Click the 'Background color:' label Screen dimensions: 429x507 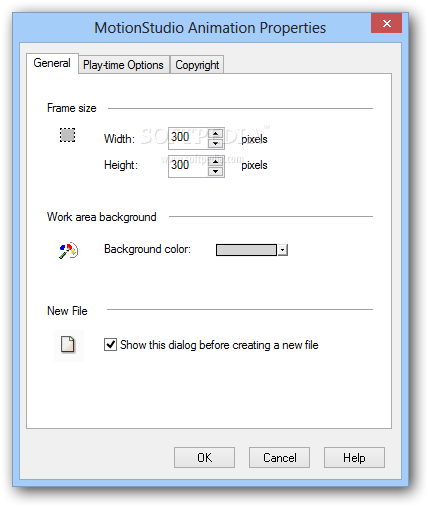147,249
